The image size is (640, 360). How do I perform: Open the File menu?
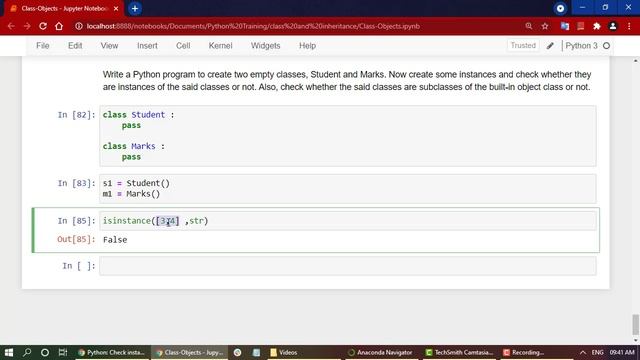click(x=43, y=46)
